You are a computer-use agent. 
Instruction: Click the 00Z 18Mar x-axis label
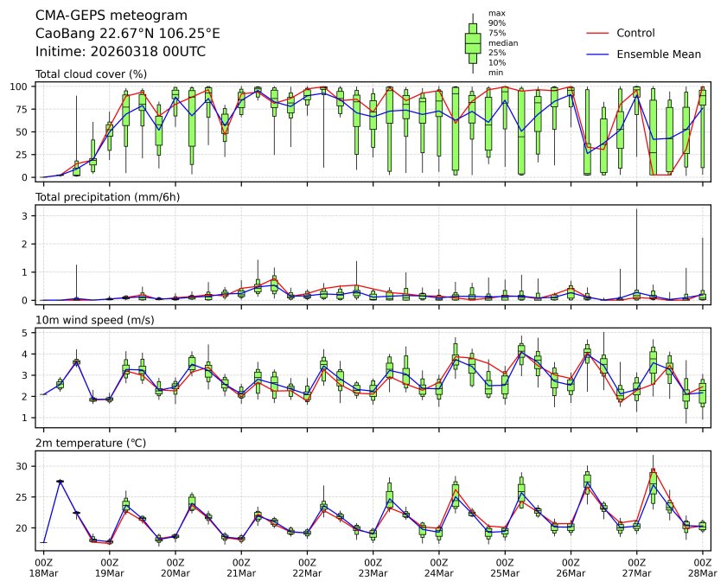[44, 566]
